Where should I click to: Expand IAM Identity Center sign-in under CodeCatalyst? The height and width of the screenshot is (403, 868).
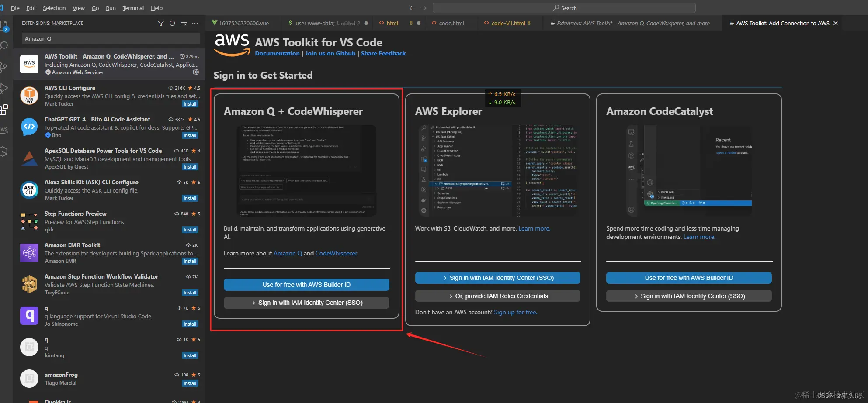click(x=689, y=296)
